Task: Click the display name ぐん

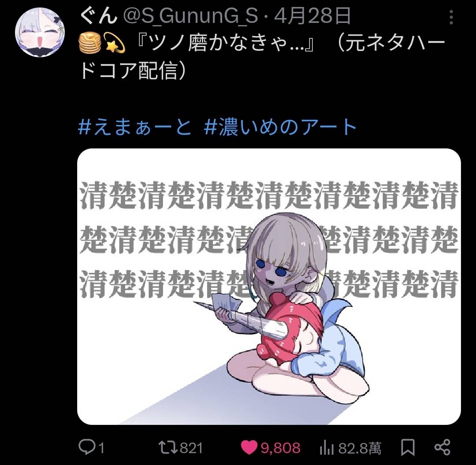Action: click(99, 16)
